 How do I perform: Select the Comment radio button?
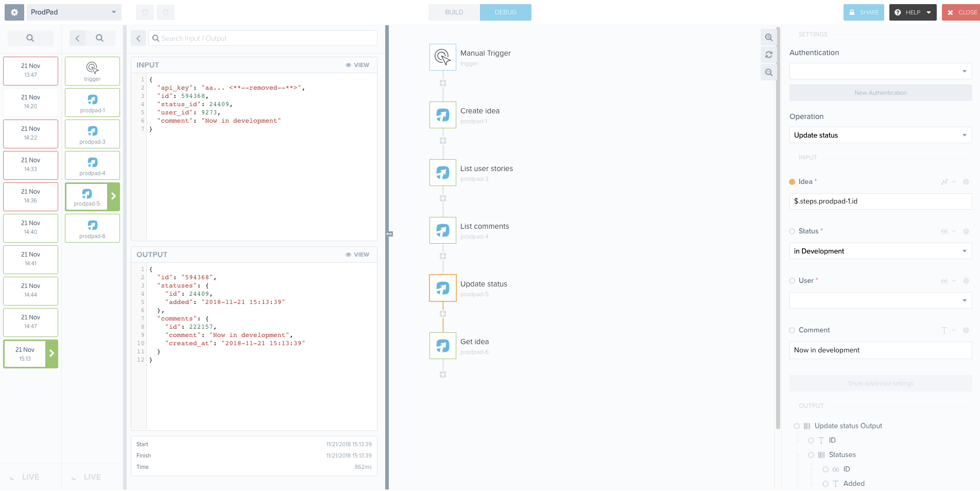[792, 330]
